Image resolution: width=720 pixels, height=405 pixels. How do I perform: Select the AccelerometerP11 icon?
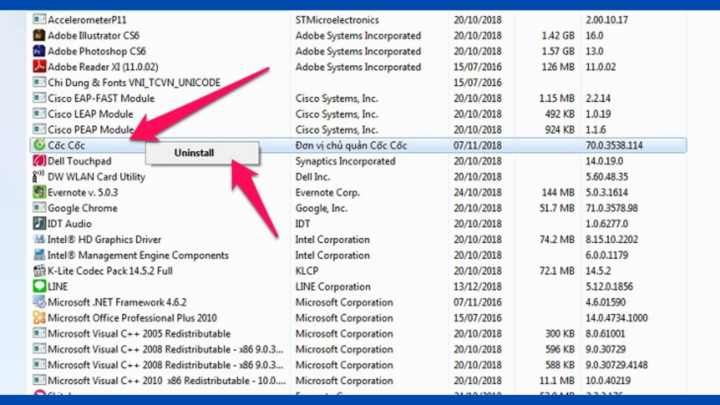point(39,20)
